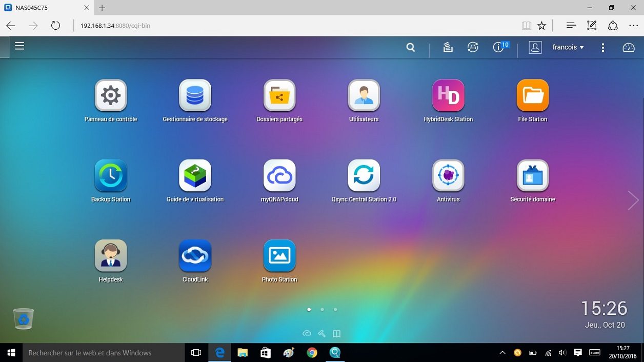Open the Utilisateurs app
The width and height of the screenshot is (644, 362).
(364, 95)
